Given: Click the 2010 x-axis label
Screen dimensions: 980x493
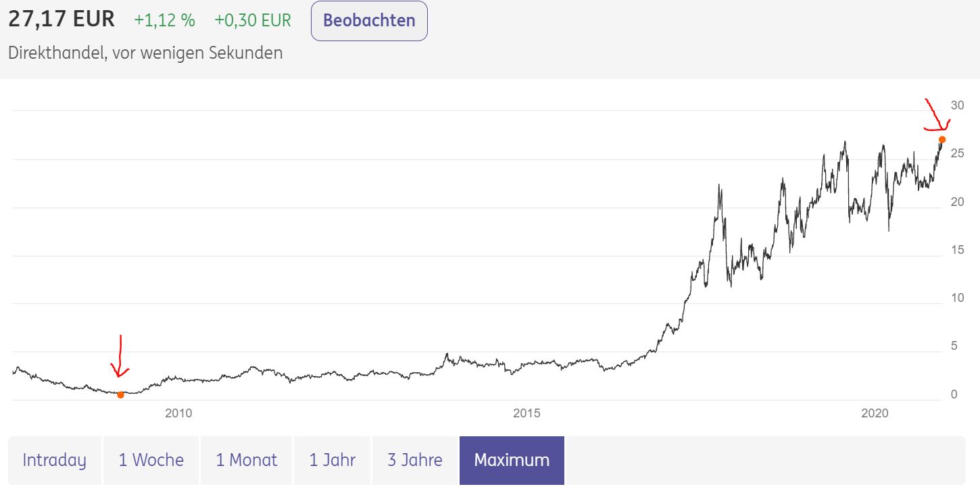Looking at the screenshot, I should [x=178, y=413].
